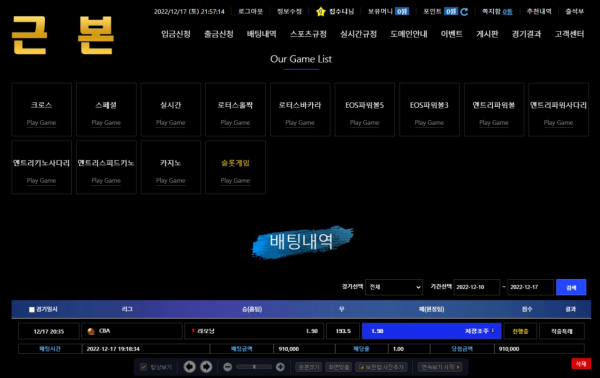This screenshot has width=600, height=378.
Task: Click the 출석부 attendance link
Action: click(575, 11)
